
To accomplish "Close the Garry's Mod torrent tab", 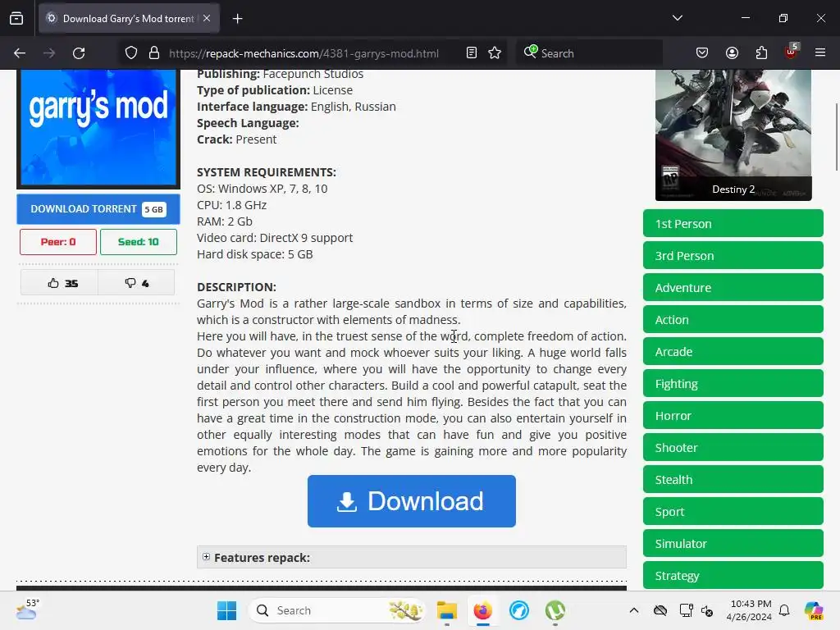I will click(x=207, y=18).
